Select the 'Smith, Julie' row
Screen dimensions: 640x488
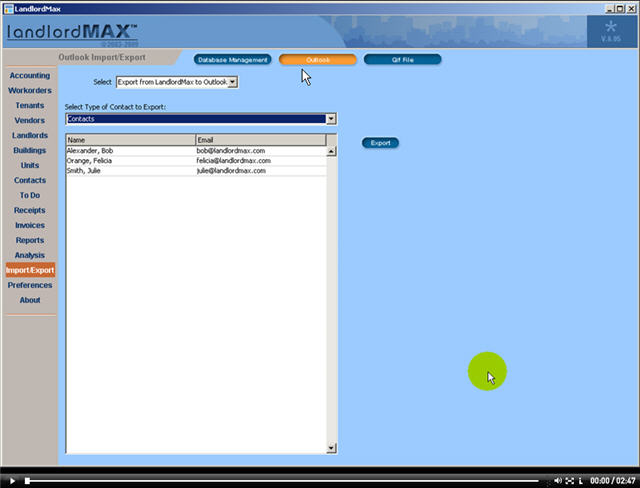tap(196, 171)
